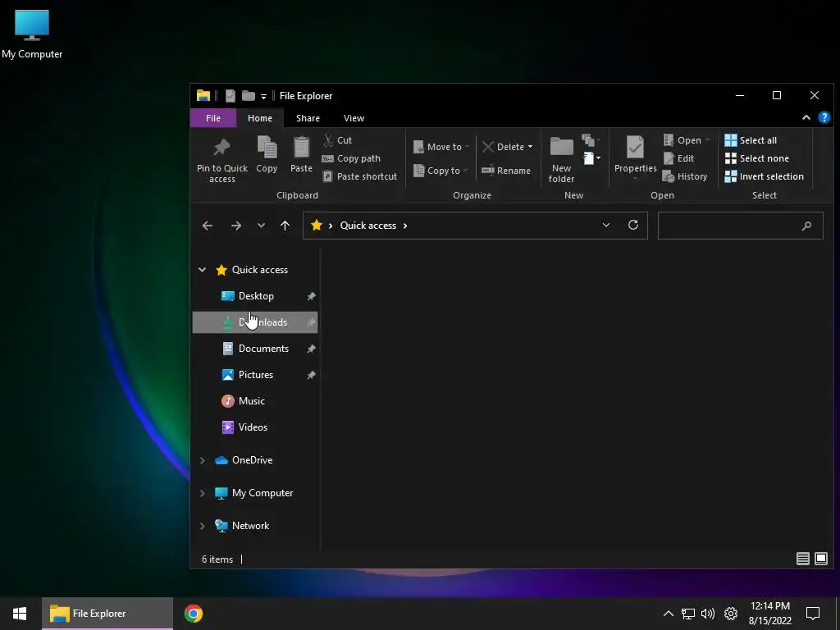
Task: Open the Copy to command
Action: point(441,171)
